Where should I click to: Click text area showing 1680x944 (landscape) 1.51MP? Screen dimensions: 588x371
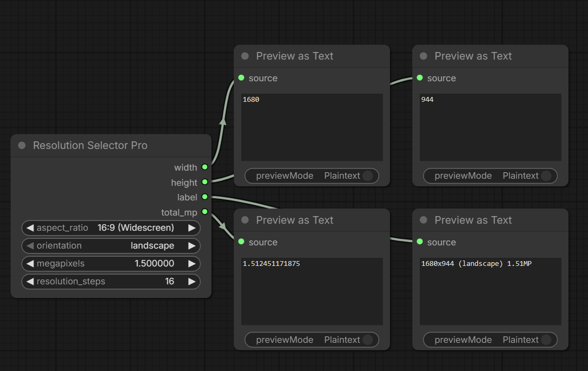pos(491,291)
